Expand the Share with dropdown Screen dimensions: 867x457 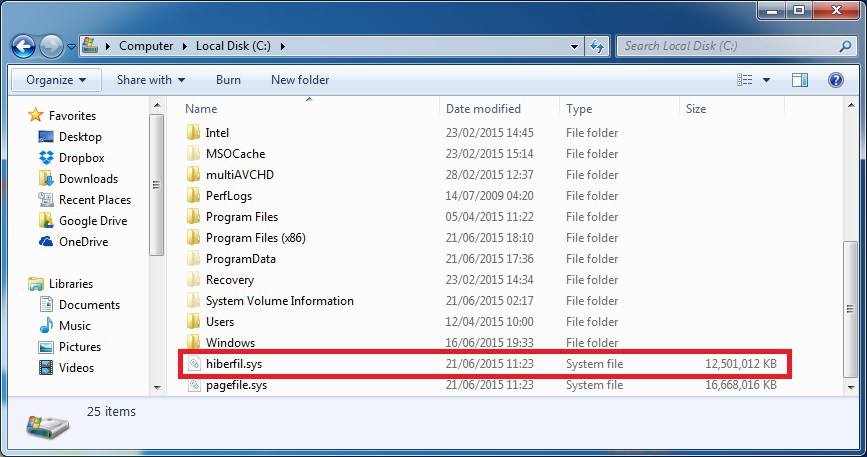tap(151, 80)
